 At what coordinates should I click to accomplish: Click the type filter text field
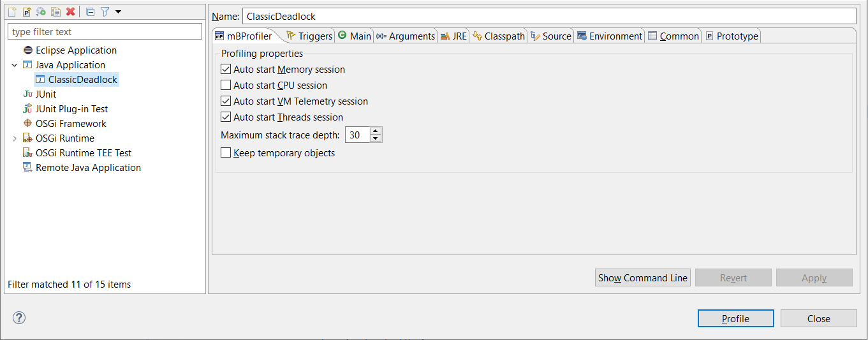click(x=105, y=32)
